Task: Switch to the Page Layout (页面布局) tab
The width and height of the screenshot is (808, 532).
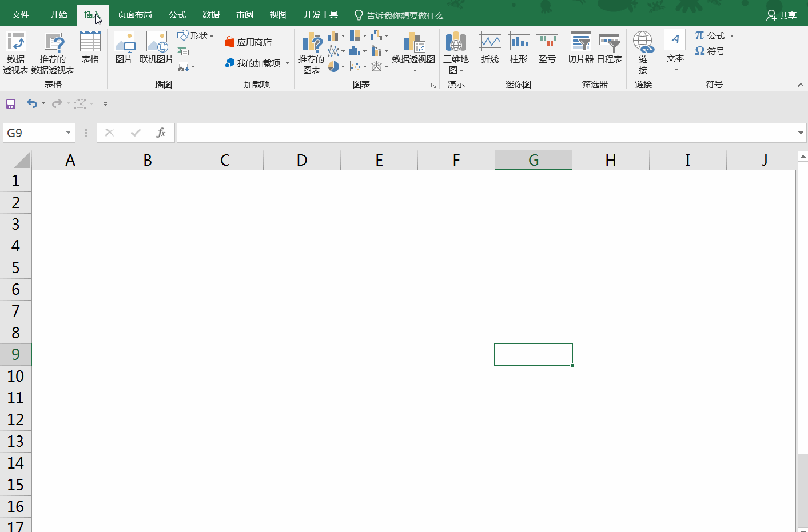Action: [x=135, y=15]
